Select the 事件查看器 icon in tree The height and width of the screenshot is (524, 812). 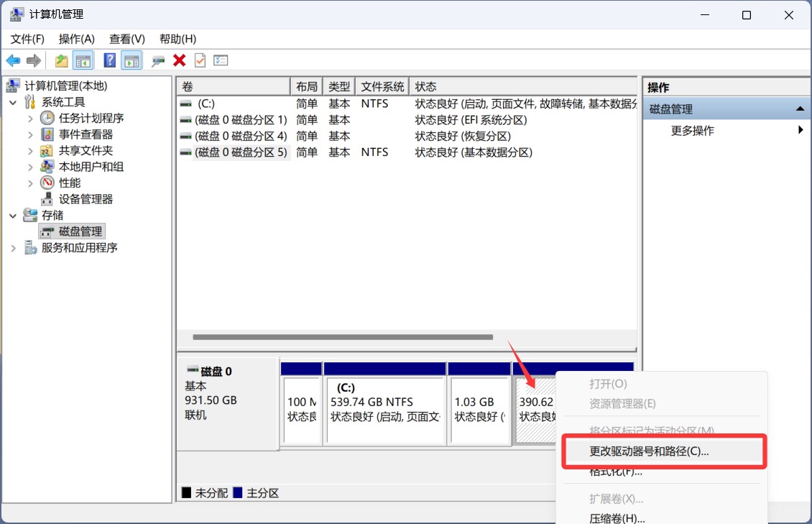(x=47, y=134)
